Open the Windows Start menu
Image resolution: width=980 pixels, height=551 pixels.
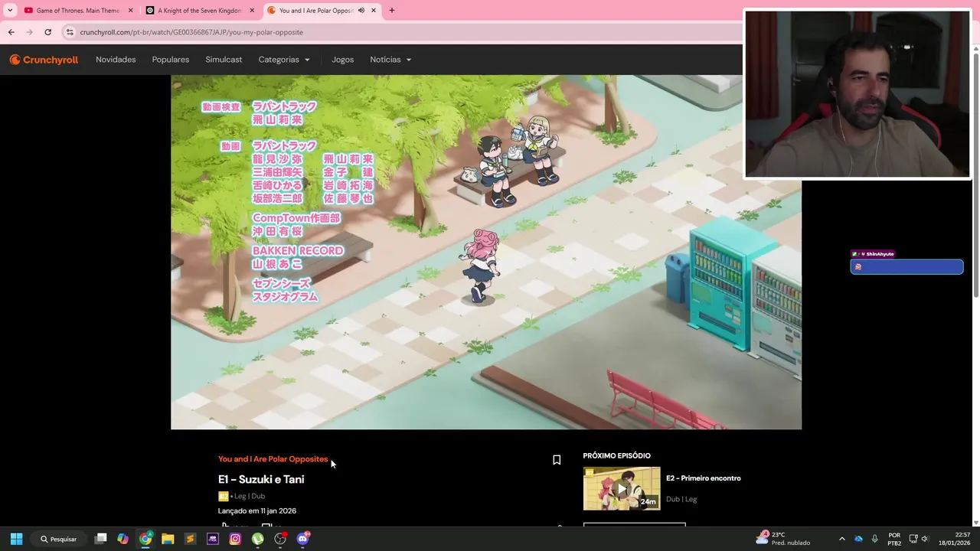coord(16,539)
